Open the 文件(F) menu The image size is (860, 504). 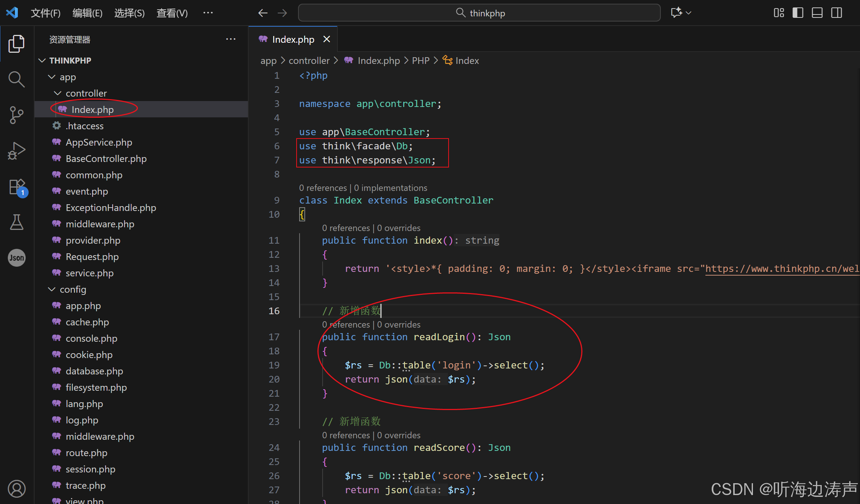pos(45,12)
